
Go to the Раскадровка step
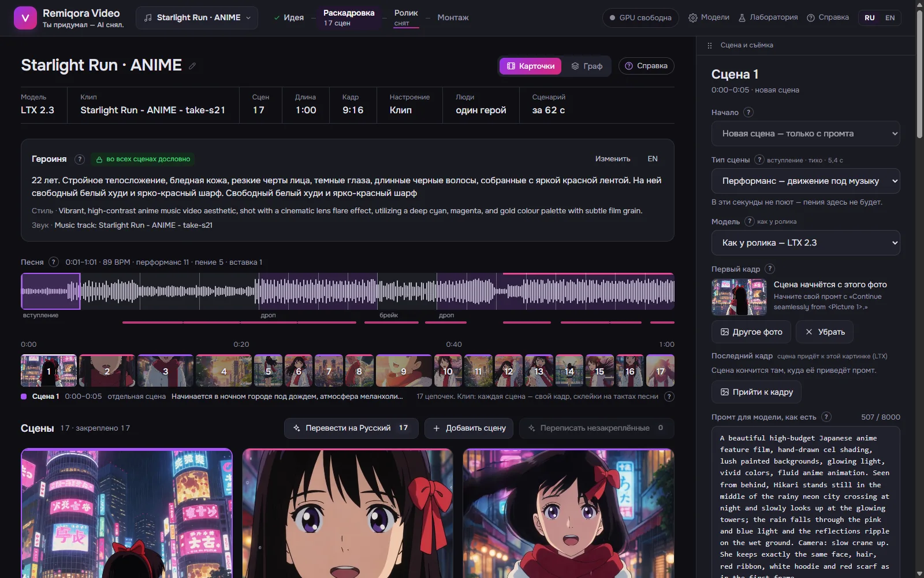click(349, 18)
